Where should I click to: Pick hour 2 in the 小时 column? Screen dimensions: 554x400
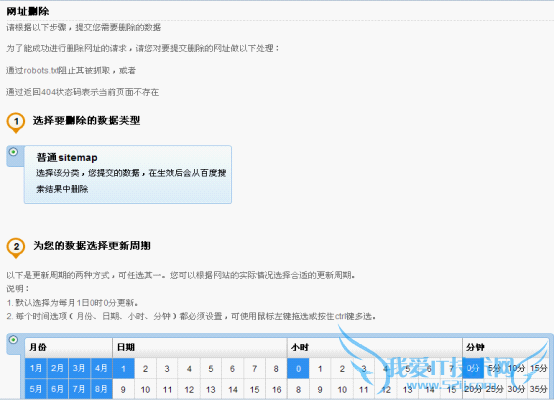342,369
